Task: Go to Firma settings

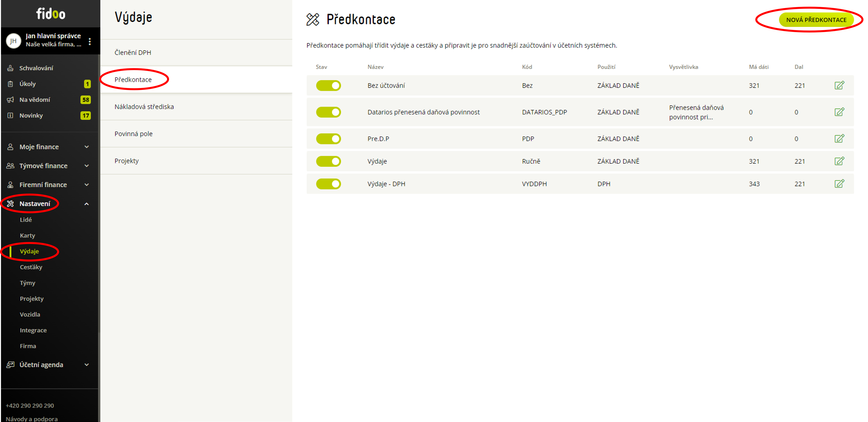Action: (x=28, y=346)
